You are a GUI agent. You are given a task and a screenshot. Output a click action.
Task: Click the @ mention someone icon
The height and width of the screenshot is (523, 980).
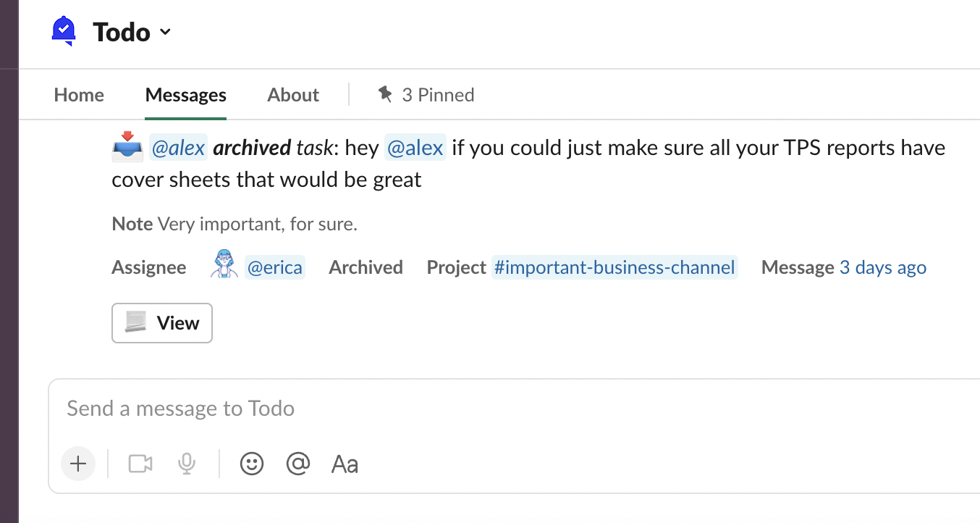pos(298,464)
